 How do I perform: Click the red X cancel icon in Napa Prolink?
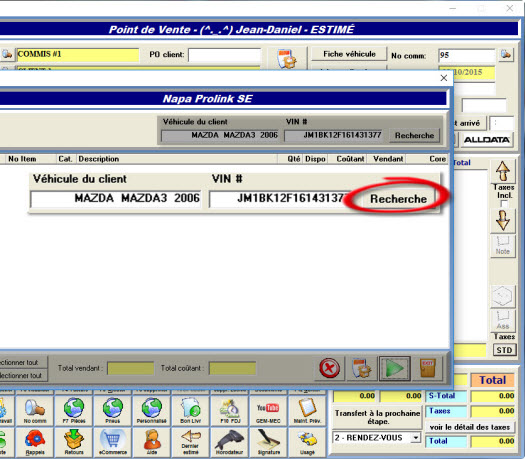pos(329,368)
